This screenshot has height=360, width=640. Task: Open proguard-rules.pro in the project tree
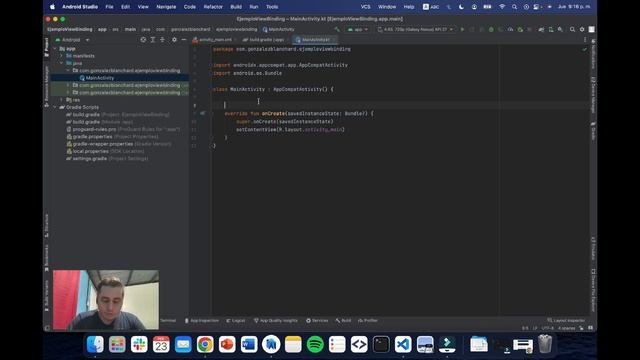click(x=123, y=129)
